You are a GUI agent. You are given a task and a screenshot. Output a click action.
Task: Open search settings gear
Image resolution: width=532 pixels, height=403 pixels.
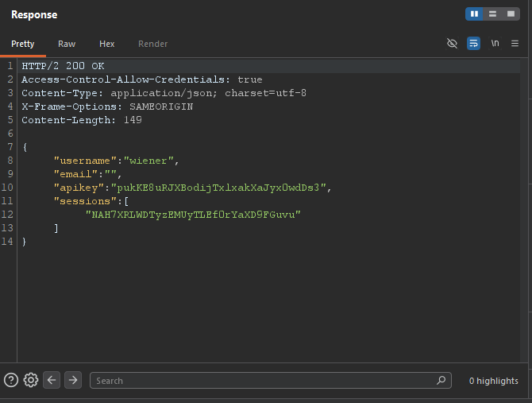pos(31,380)
